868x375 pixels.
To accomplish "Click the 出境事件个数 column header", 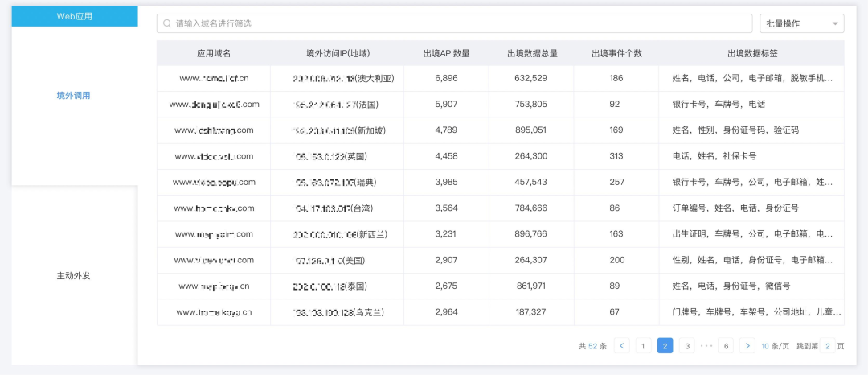I will coord(616,54).
